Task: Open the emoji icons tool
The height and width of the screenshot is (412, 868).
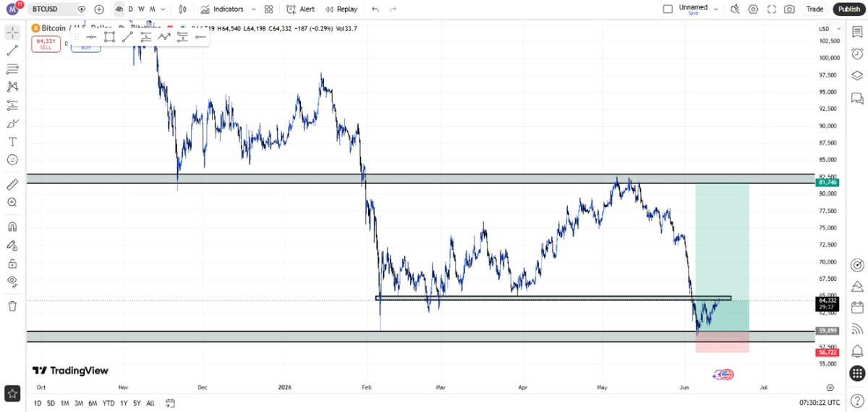Action: coord(12,159)
